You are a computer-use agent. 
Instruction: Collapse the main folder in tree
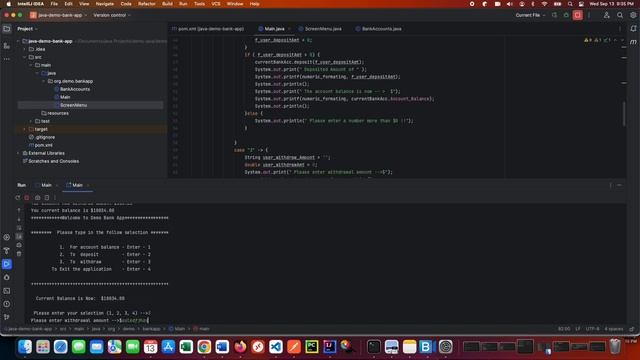click(31, 65)
